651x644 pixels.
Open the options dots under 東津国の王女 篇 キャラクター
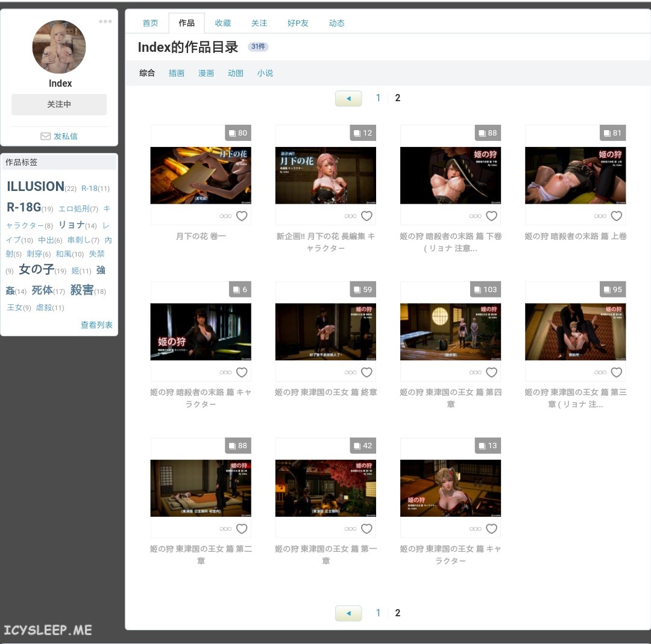tap(476, 529)
